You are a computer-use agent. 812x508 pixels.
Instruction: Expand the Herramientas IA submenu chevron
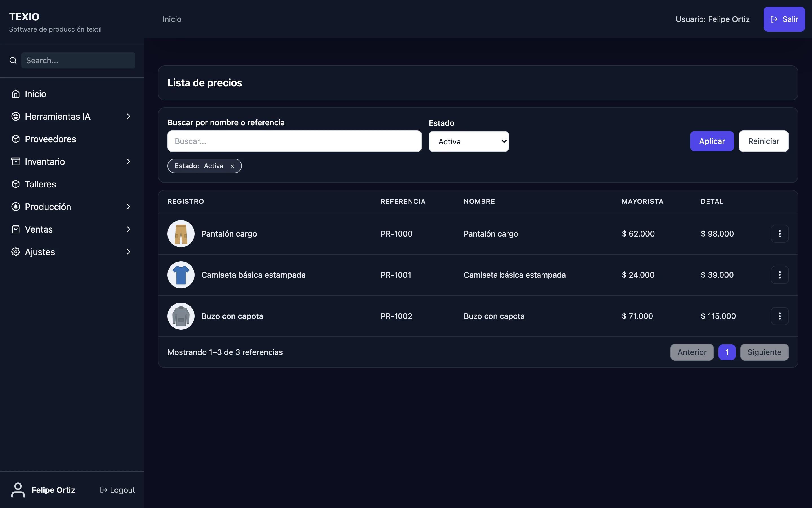(129, 116)
